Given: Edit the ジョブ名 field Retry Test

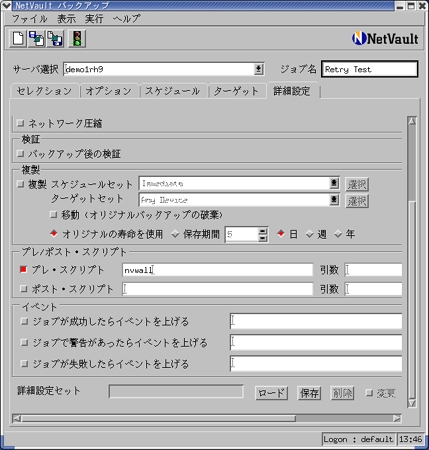Looking at the screenshot, I should 369,69.
